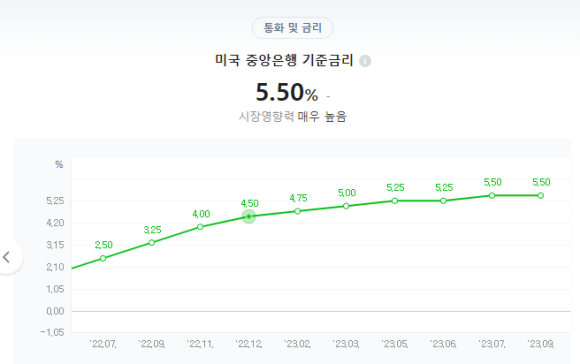Select the last 5.50 point for '23.09

(541, 196)
